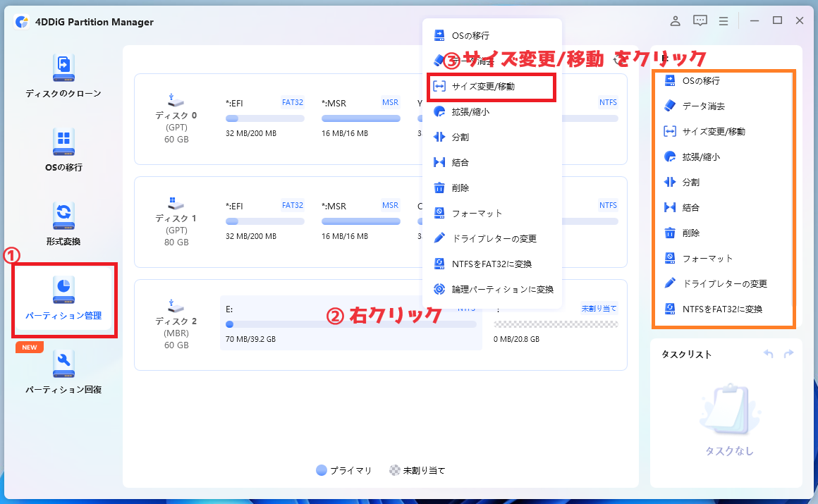
Task: Click the タスクなし empty task placeholder
Action: click(x=729, y=420)
